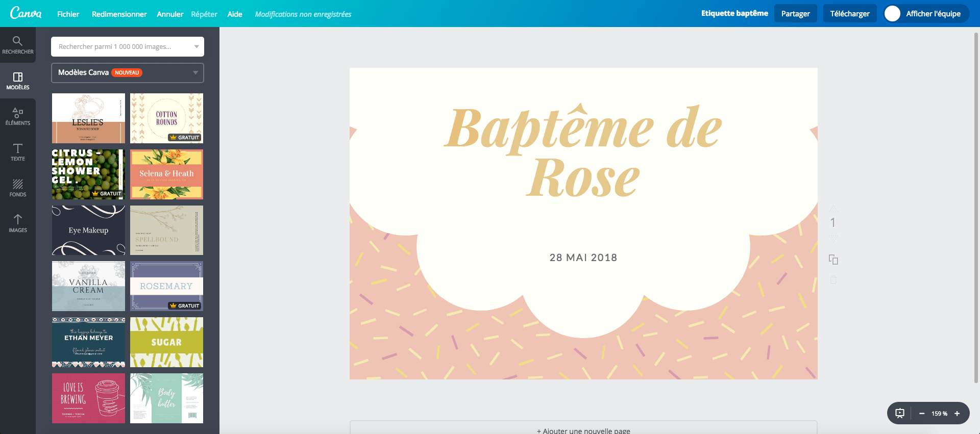Expand the search field dropdown arrow
The width and height of the screenshot is (980, 434).
coord(197,46)
